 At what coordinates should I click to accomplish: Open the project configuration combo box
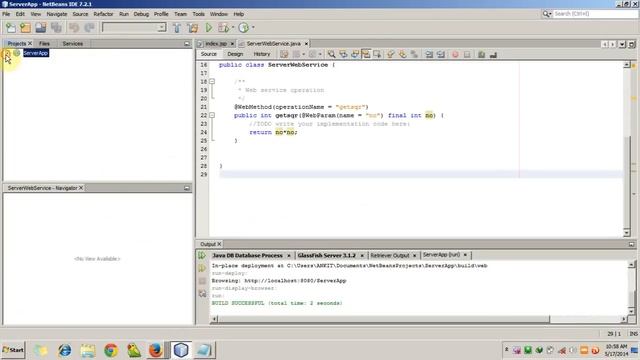134,27
